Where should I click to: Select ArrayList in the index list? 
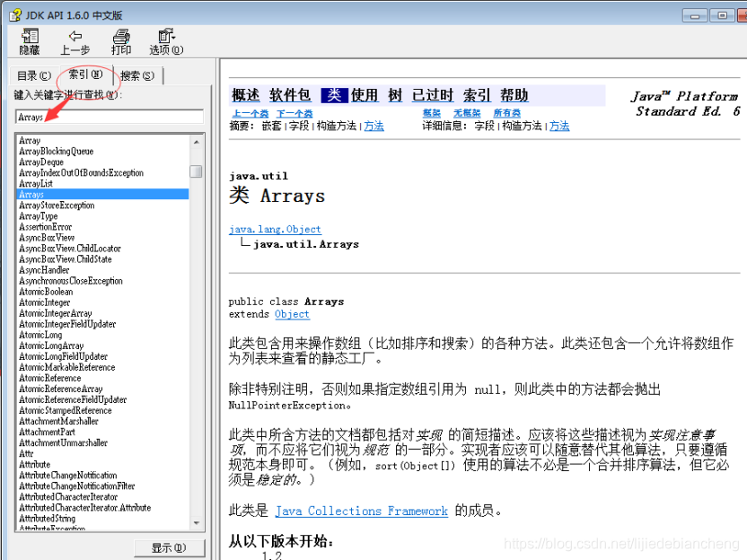[x=36, y=183]
